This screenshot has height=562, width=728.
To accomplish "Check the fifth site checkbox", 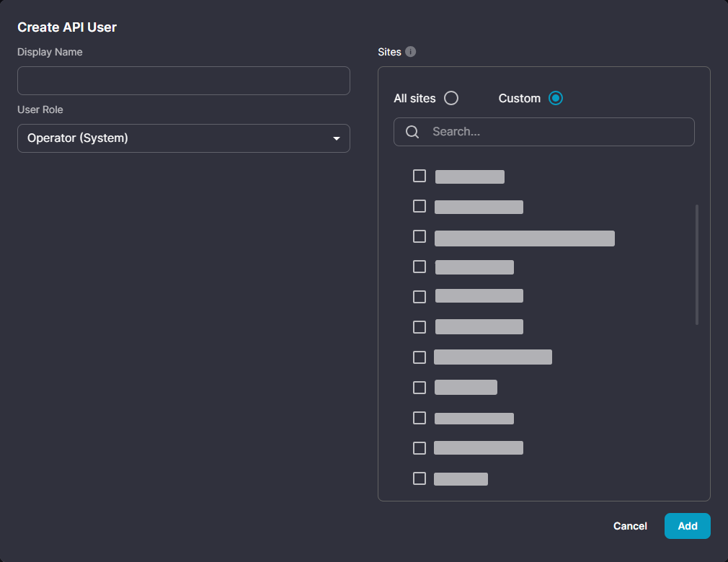I will 420,297.
